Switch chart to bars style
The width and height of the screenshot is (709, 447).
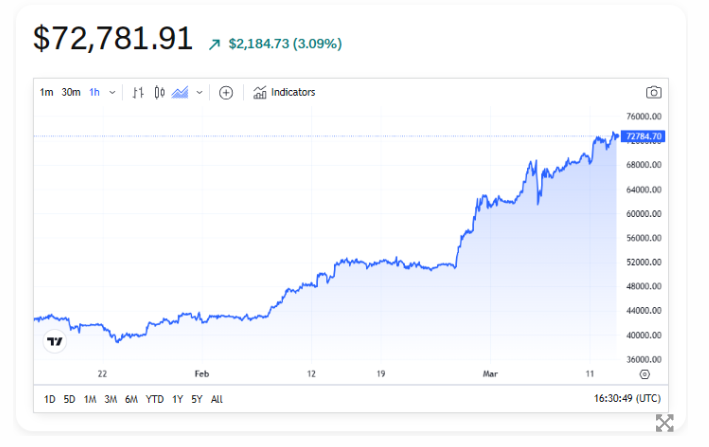click(138, 93)
